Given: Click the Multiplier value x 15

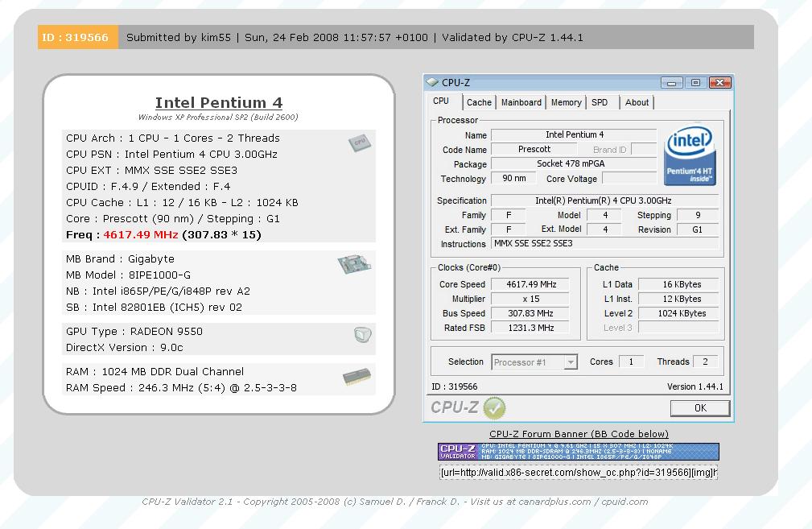Looking at the screenshot, I should (x=530, y=299).
